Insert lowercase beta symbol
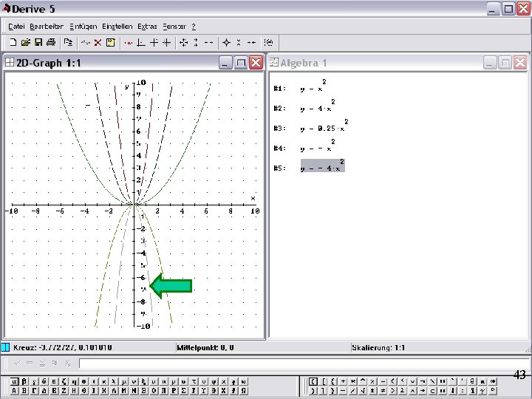 click(24, 381)
